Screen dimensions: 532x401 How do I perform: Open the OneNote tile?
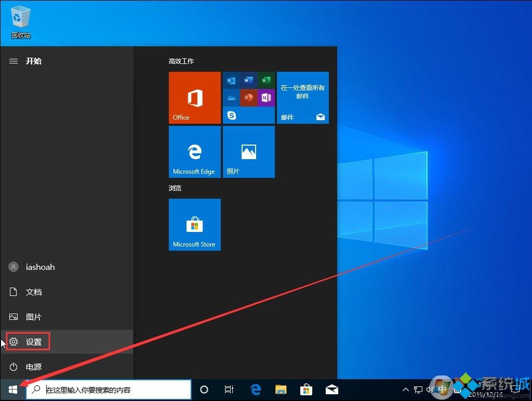point(266,98)
